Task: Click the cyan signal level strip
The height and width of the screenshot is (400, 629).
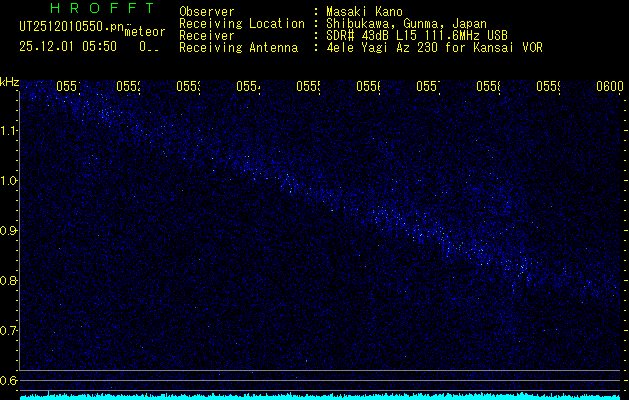Action: coord(320,397)
